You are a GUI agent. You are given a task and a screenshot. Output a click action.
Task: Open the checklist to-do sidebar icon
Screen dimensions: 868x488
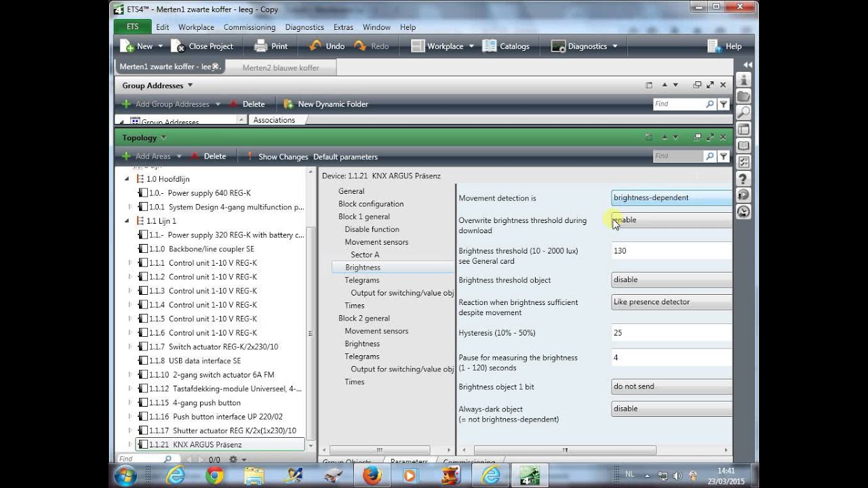coord(744,162)
